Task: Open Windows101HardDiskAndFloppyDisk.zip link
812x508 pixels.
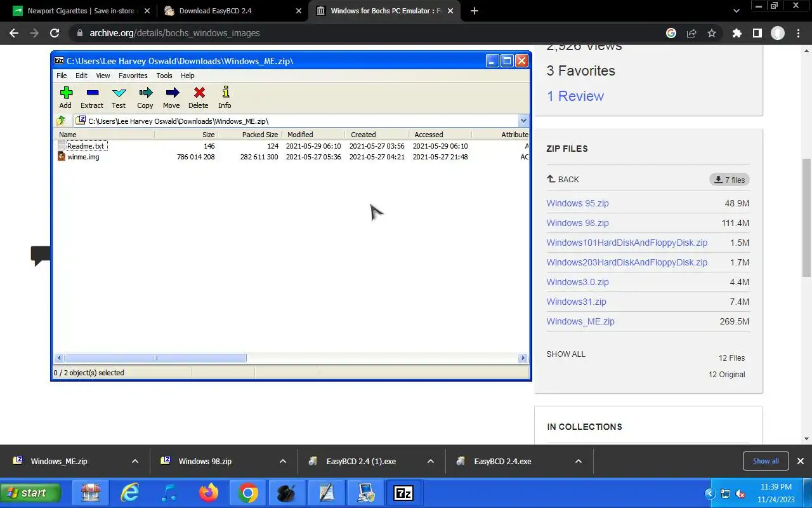Action: click(627, 243)
